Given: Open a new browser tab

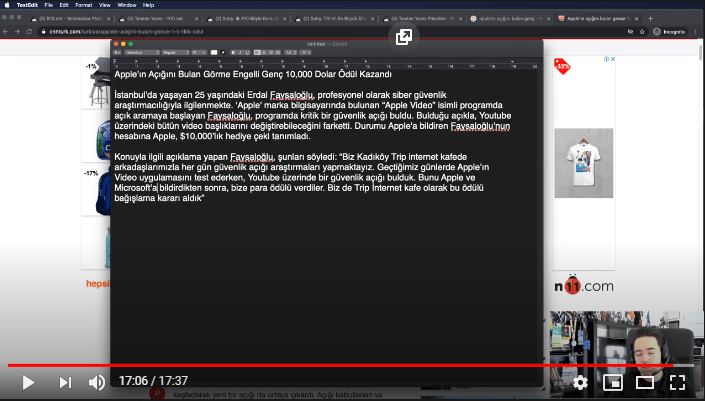Looking at the screenshot, I should [650, 19].
